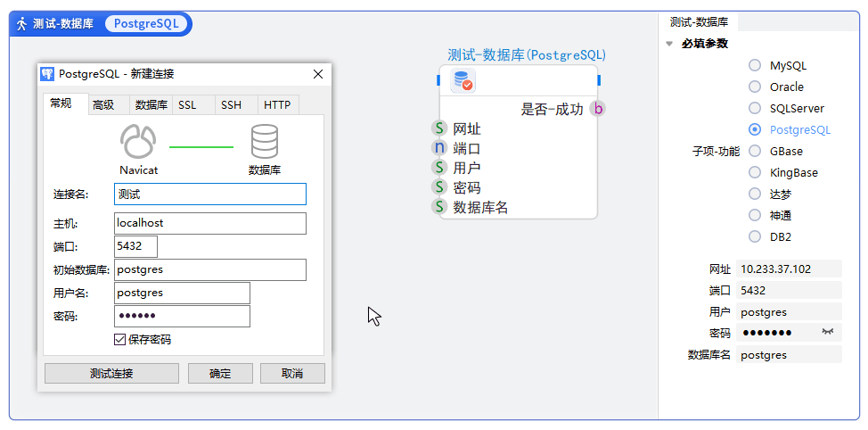868x430 pixels.
Task: Click the 测试-数据库 panel tab on the right
Action: pyautogui.click(x=699, y=22)
